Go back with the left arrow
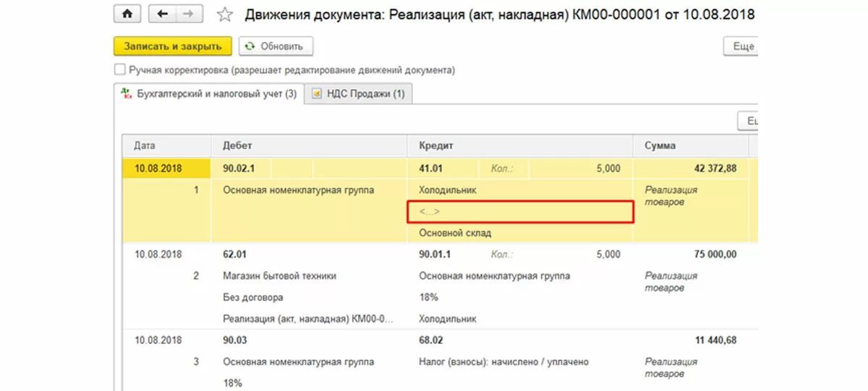This screenshot has width=868, height=391. (x=163, y=14)
